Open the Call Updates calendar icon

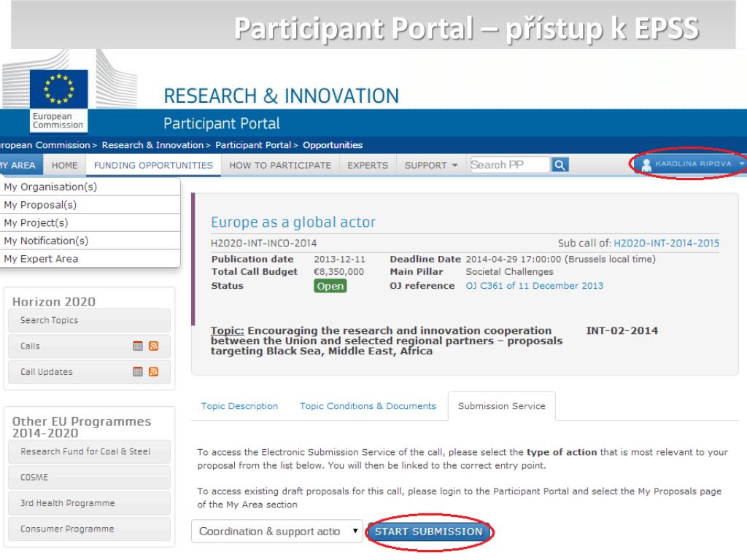138,372
